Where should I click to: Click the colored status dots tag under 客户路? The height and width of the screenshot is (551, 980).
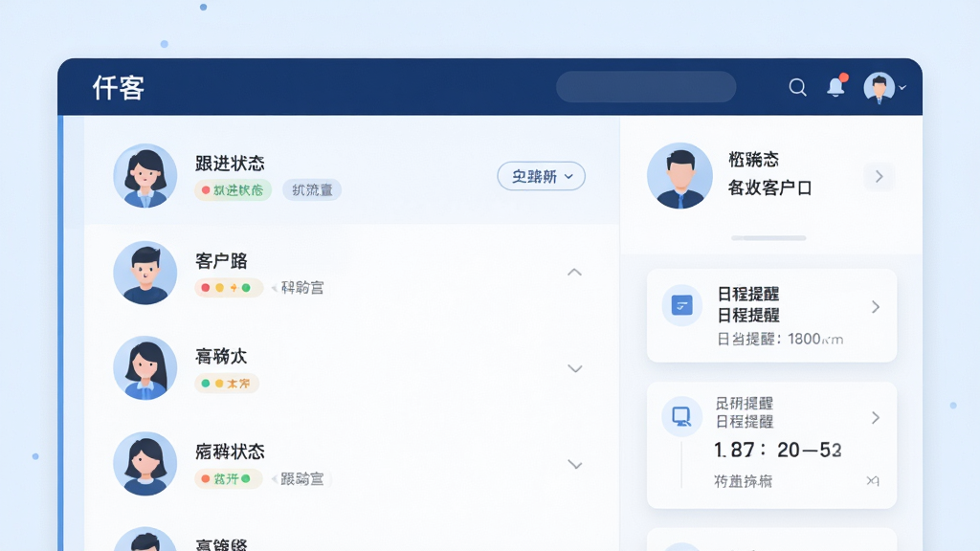tap(228, 287)
